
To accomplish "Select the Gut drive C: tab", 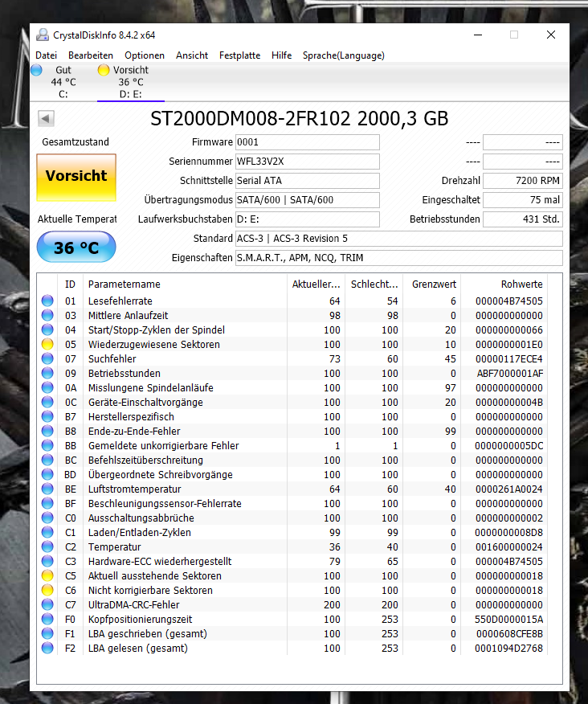I will click(63, 82).
